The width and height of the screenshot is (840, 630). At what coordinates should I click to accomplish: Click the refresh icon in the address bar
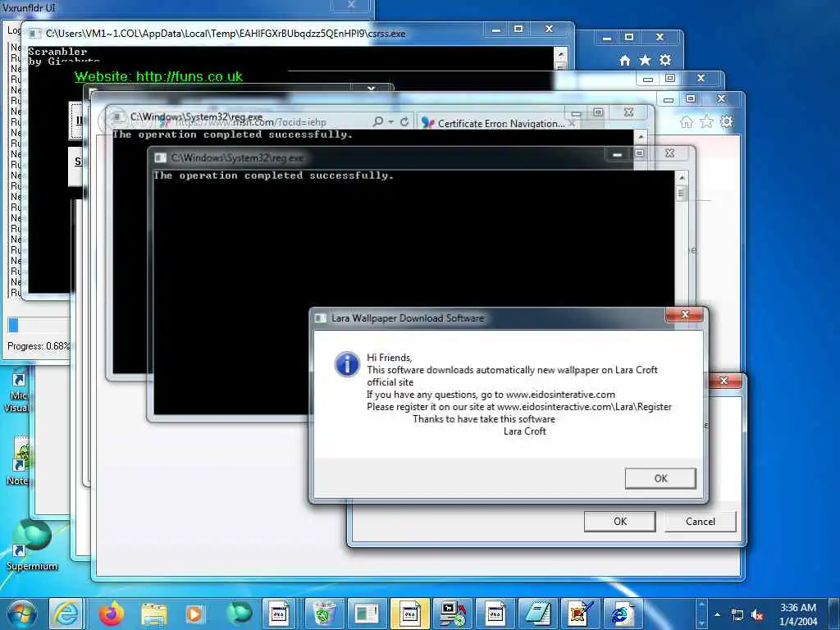[x=404, y=121]
